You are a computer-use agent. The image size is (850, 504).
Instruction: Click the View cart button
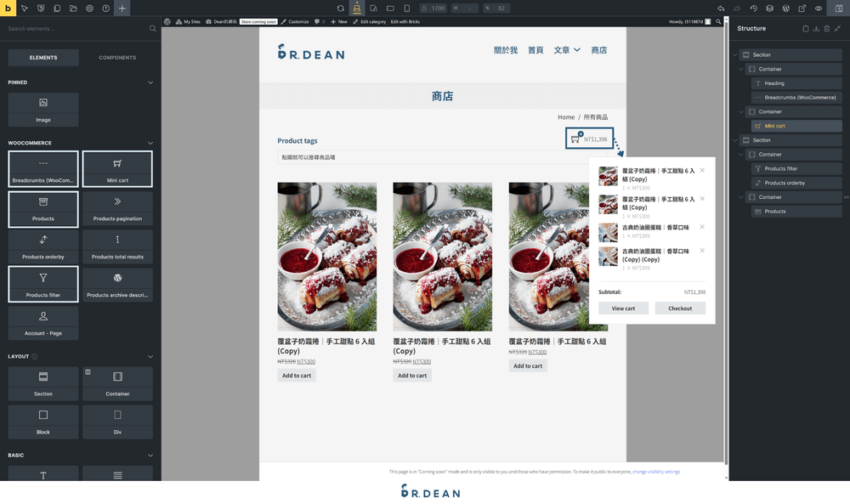coord(623,309)
